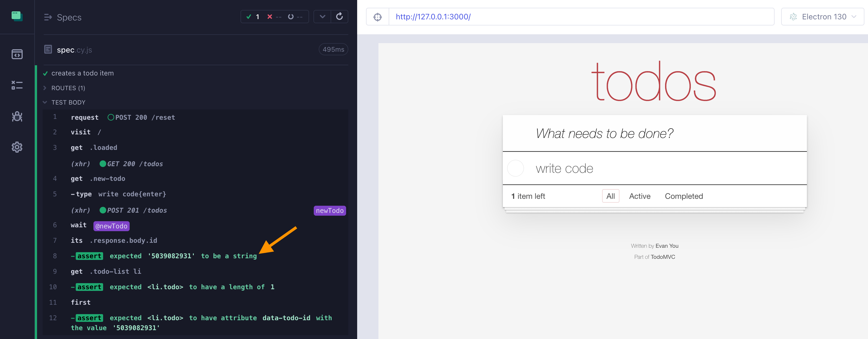
Task: Click the All filter button
Action: pyautogui.click(x=610, y=195)
